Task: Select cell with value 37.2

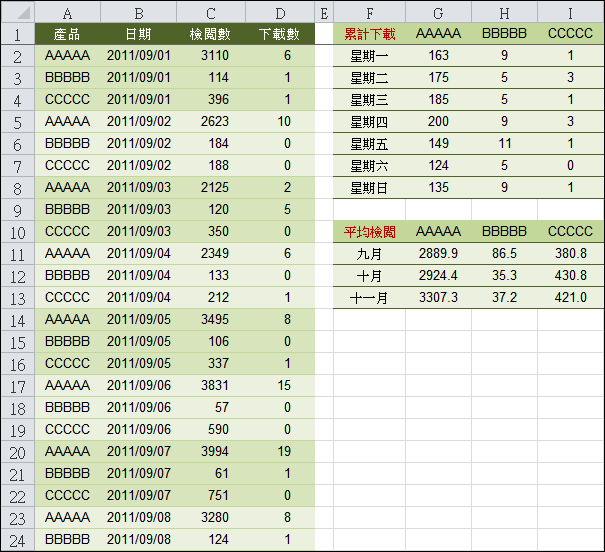Action: pyautogui.click(x=504, y=297)
